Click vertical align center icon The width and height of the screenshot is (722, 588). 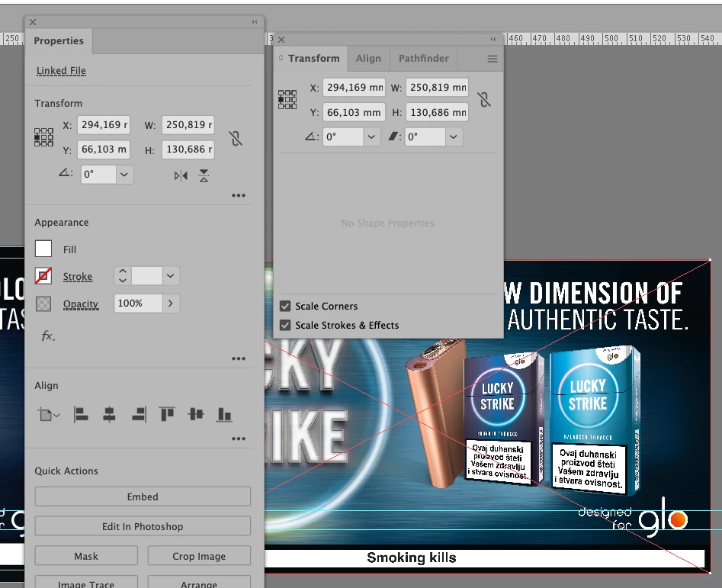pos(196,414)
